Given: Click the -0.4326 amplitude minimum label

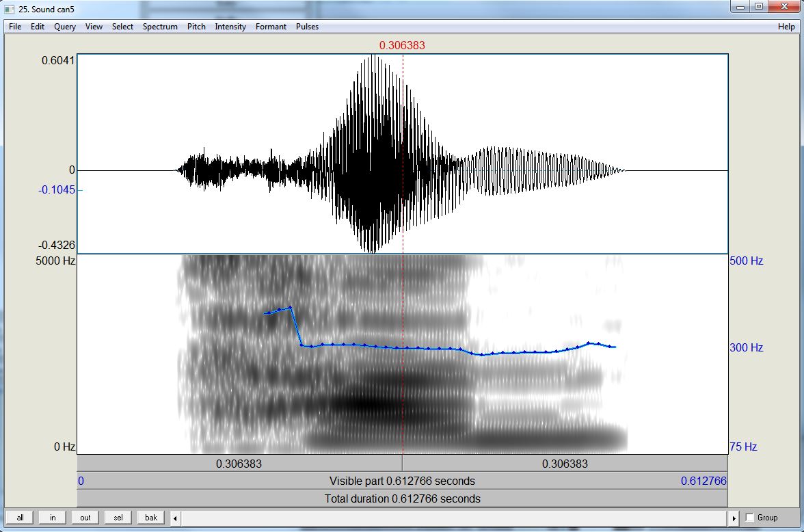Looking at the screenshot, I should 56,245.
